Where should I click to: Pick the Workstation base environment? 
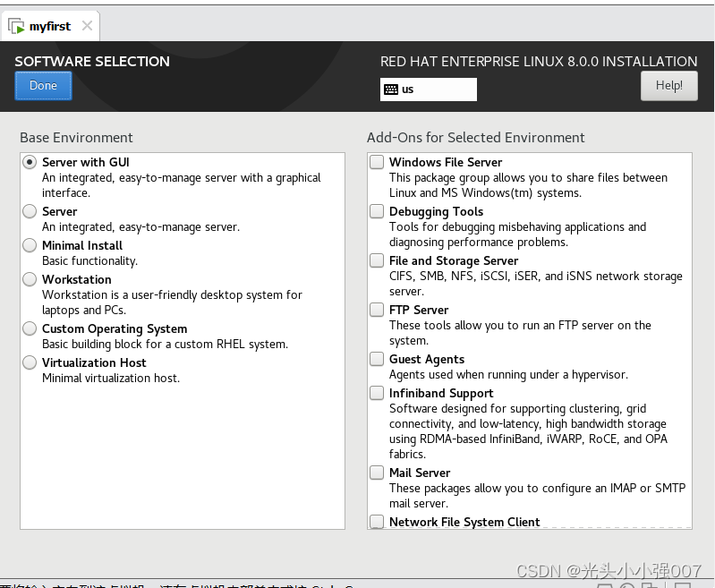30,279
